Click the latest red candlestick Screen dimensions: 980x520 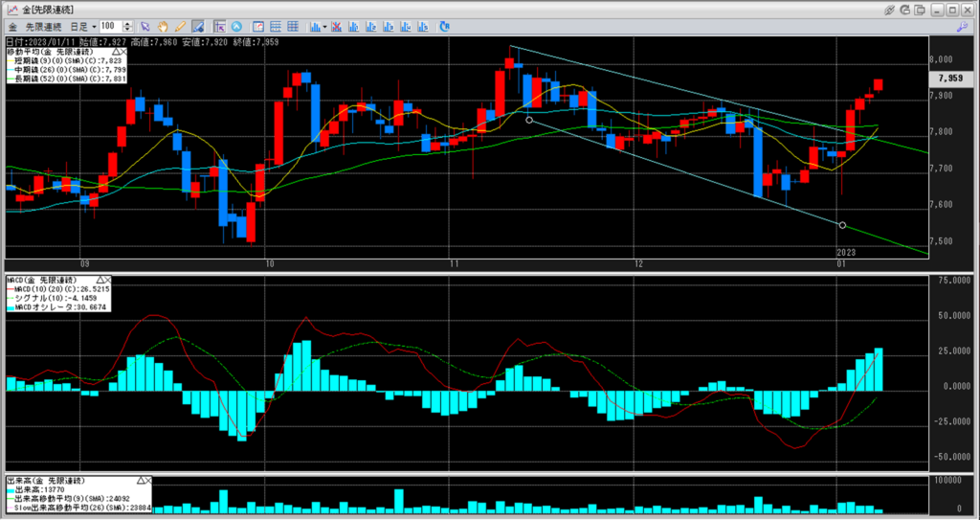(x=879, y=85)
